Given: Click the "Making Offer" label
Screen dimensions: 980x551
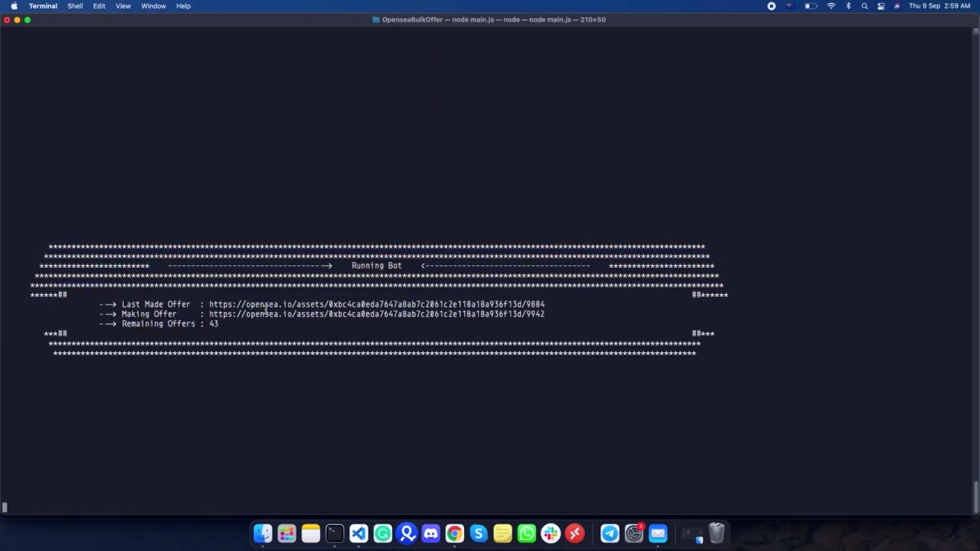Looking at the screenshot, I should click(149, 314).
